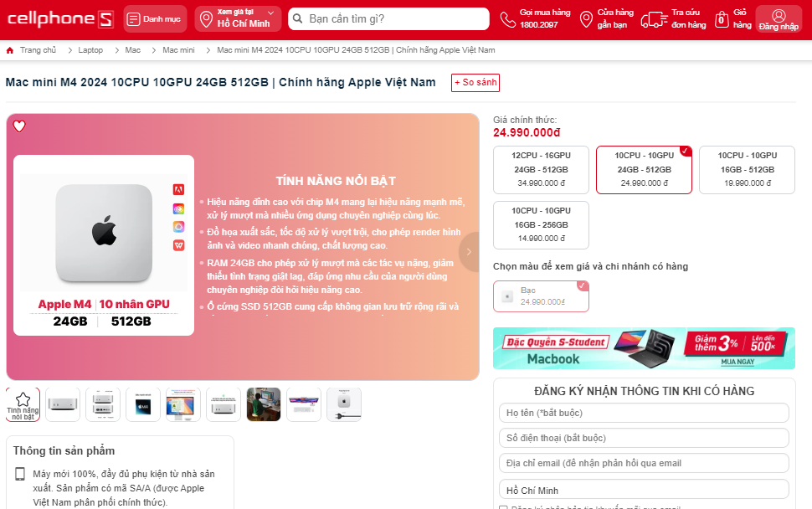The width and height of the screenshot is (812, 509).
Task: Click the + So sánh compare button
Action: tap(475, 82)
